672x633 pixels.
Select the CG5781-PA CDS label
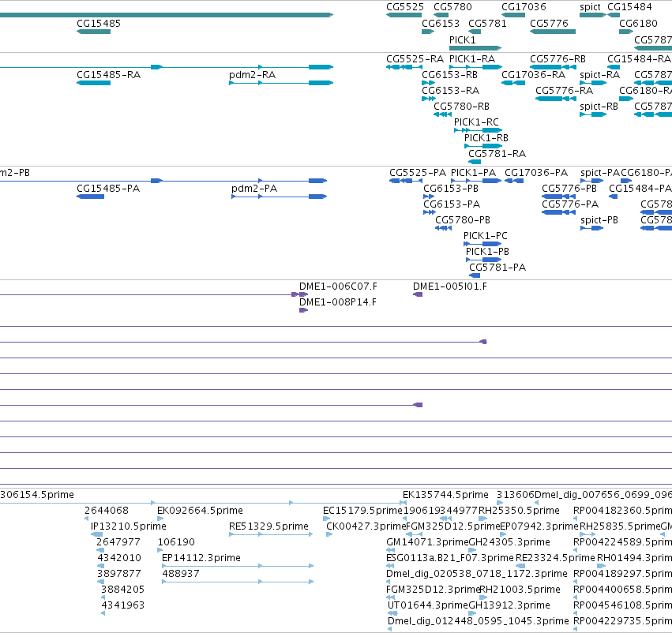tap(497, 268)
